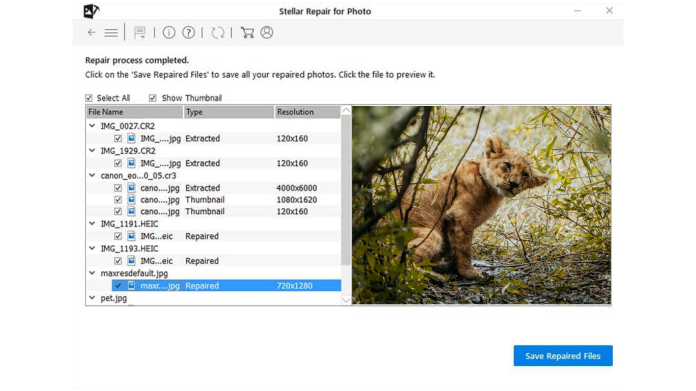Open the user account icon
The height and width of the screenshot is (391, 696).
click(x=267, y=32)
